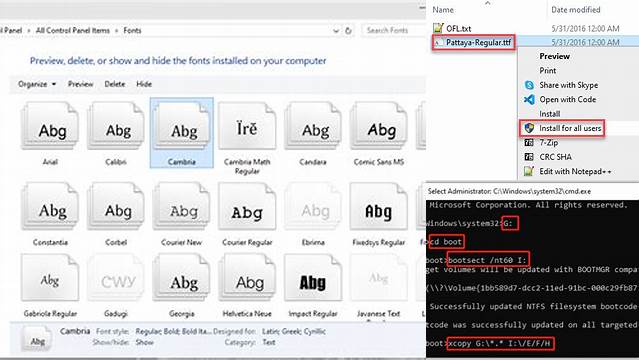Select the Javanese Text font icon
The width and height of the screenshot is (639, 360).
click(379, 277)
